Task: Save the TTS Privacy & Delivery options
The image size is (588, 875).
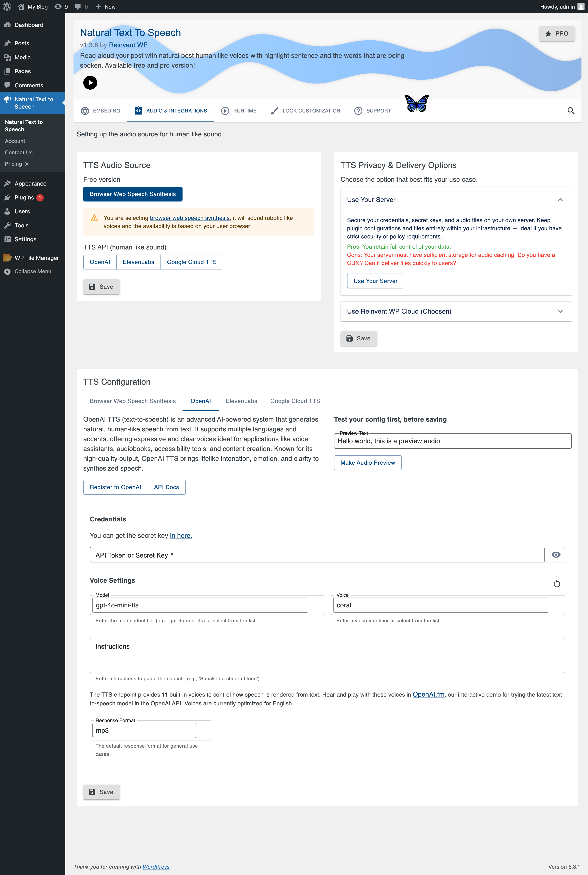Action: [x=359, y=338]
